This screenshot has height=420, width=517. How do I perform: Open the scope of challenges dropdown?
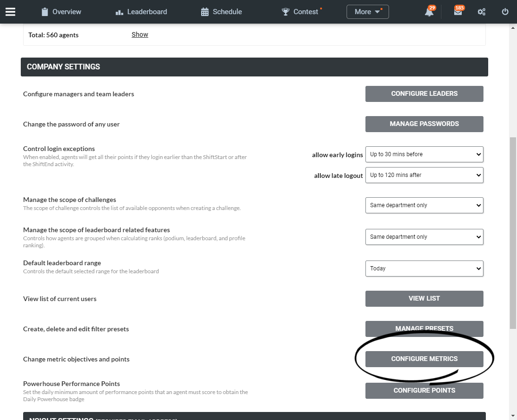coord(424,205)
